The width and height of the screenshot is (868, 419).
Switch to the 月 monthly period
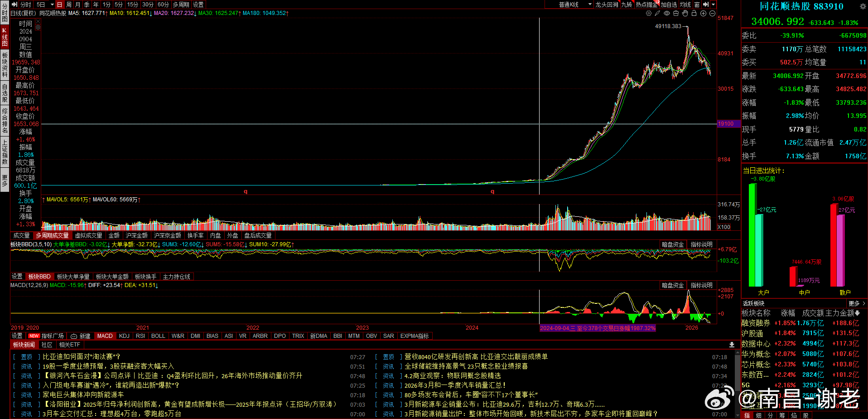coord(77,5)
